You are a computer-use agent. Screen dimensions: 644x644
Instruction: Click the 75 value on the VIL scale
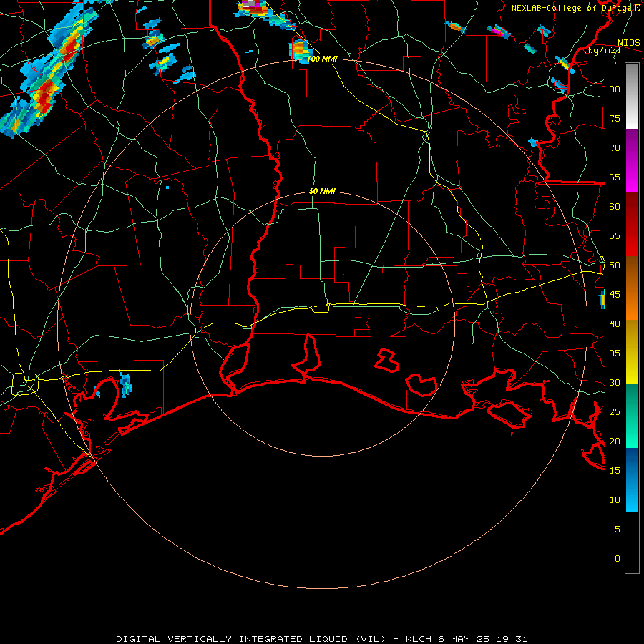(x=615, y=118)
